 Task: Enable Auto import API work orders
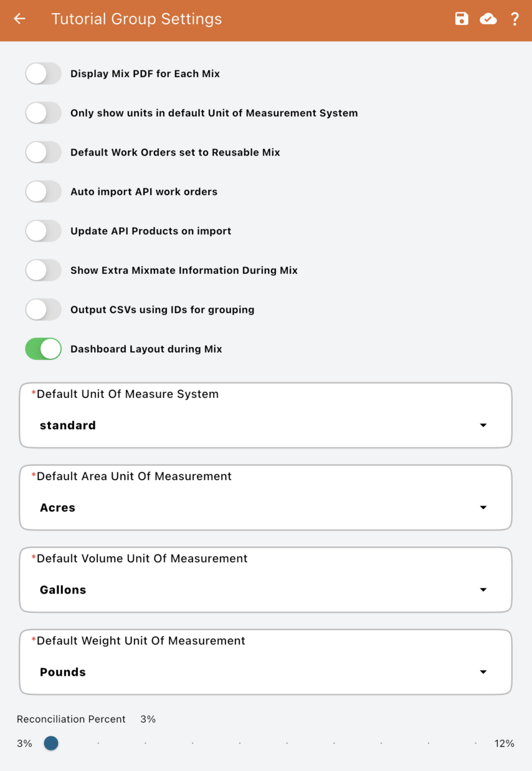(x=43, y=191)
